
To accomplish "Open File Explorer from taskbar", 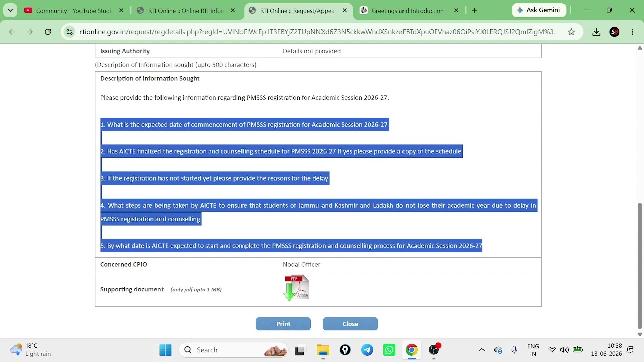I will (x=323, y=350).
